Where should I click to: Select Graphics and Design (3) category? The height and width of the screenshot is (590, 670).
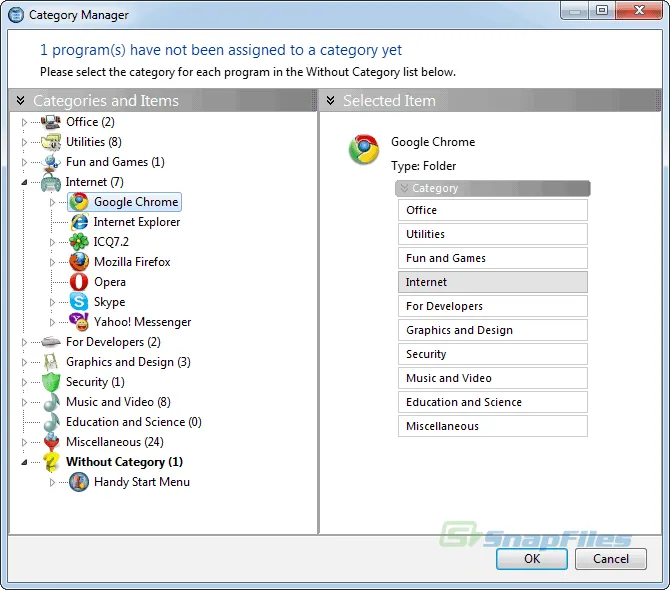pos(128,362)
